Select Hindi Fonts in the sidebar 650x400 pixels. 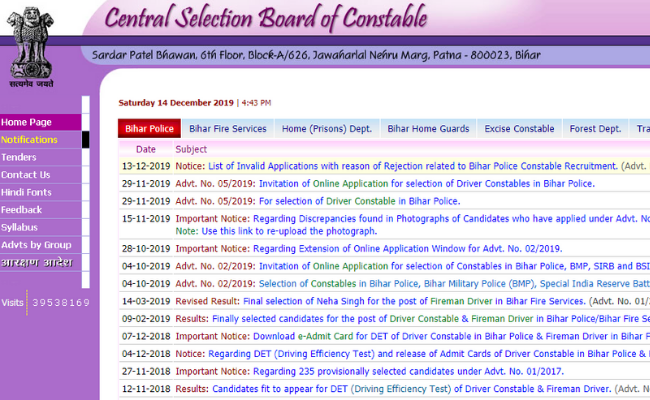coord(27,192)
